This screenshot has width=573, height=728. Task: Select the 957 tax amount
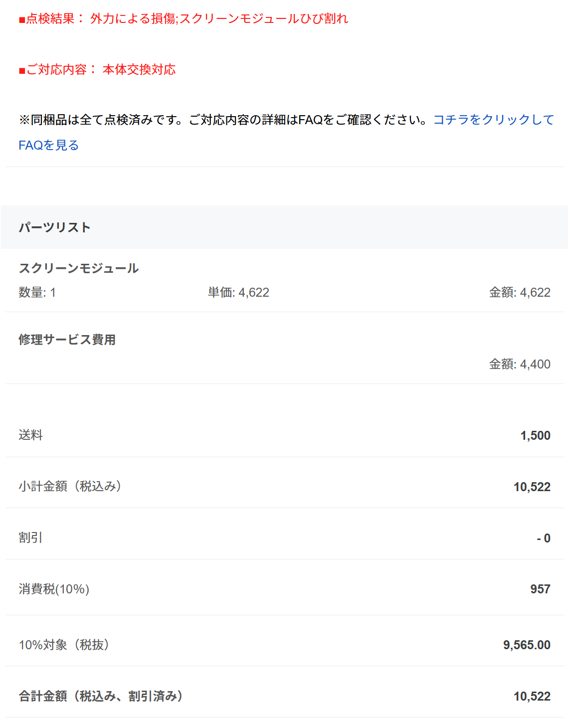pyautogui.click(x=540, y=589)
